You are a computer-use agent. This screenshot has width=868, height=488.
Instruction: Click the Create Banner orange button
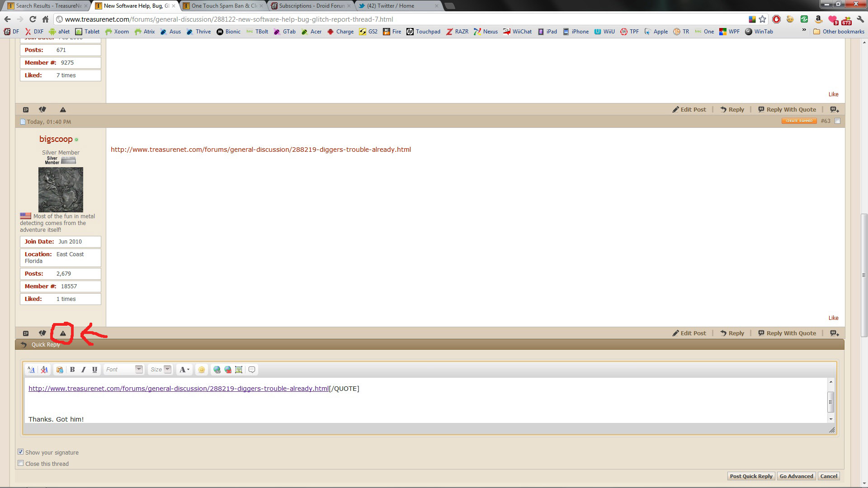point(799,121)
